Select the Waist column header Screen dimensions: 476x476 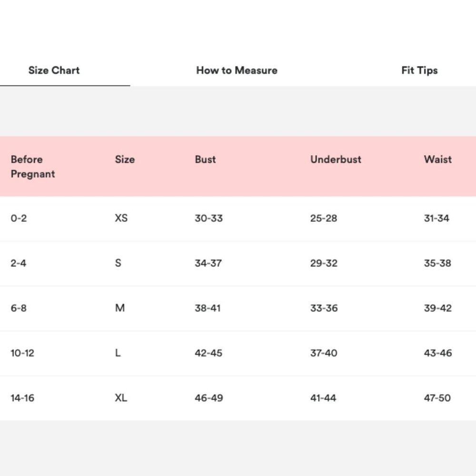click(x=437, y=159)
